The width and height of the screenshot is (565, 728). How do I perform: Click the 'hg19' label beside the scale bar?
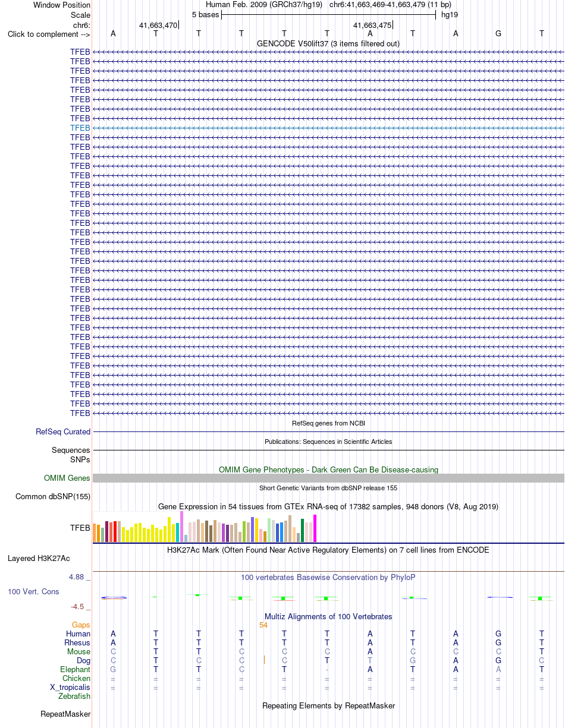(x=450, y=15)
